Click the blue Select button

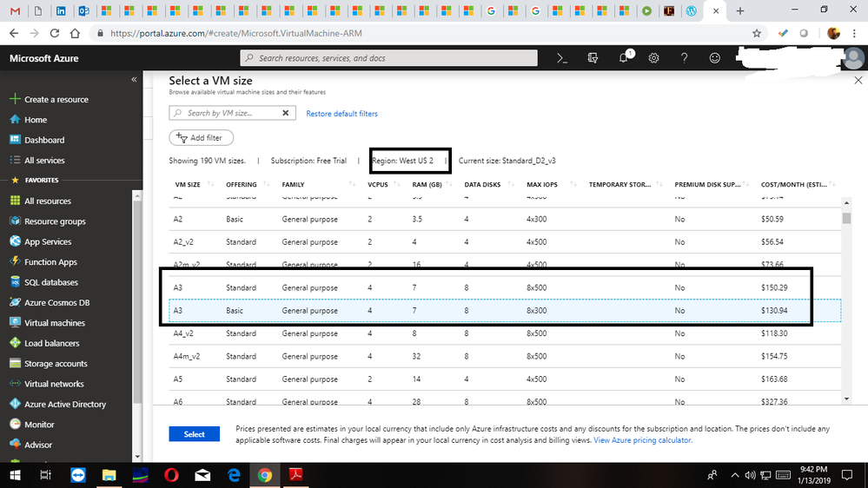[195, 434]
